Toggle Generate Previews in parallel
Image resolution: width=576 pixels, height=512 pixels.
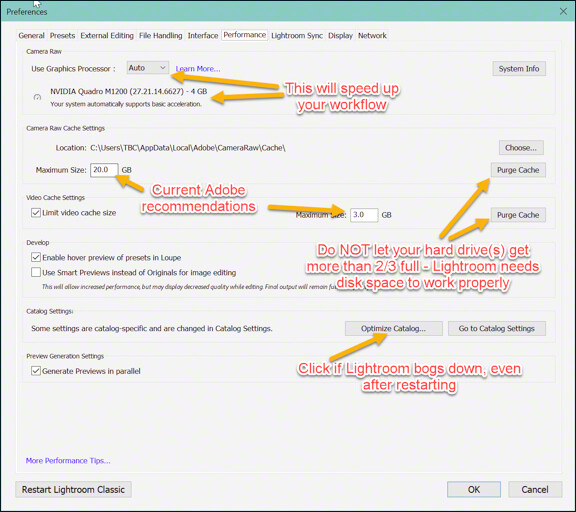tap(36, 371)
